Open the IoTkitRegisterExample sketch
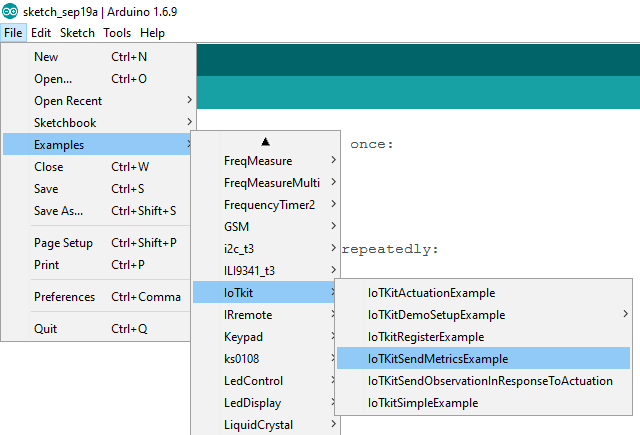Screen dimensions: 640x435 pos(483,337)
